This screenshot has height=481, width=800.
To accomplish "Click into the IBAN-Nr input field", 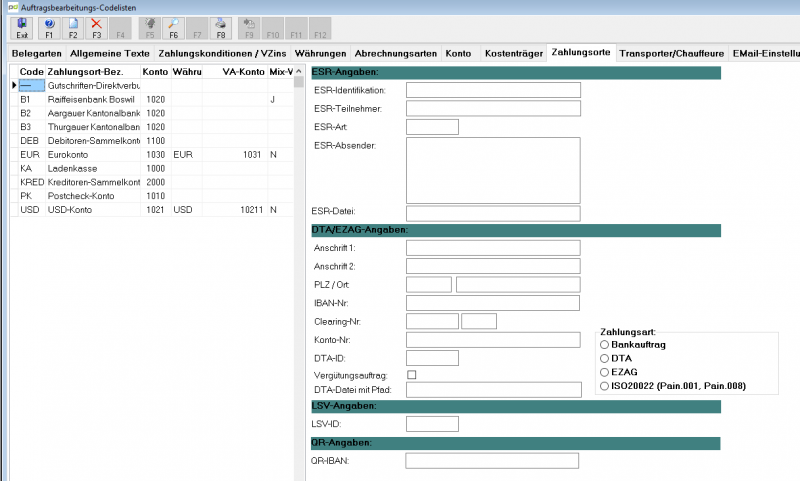I will tap(493, 303).
